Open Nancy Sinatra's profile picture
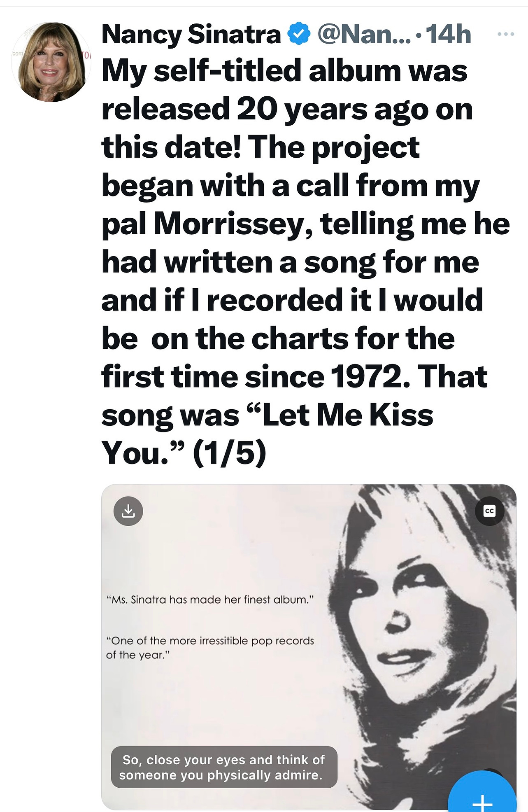528x812 pixels. pos(51,62)
